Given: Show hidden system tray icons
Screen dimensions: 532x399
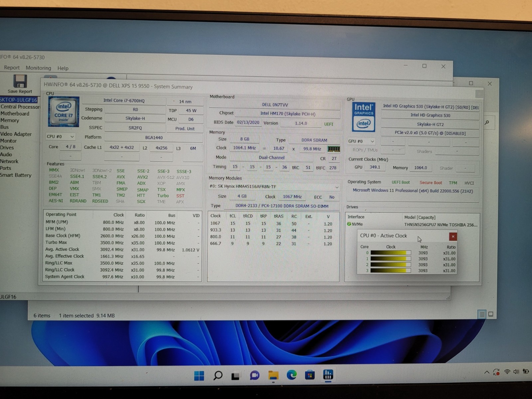Looking at the screenshot, I should [x=486, y=372].
